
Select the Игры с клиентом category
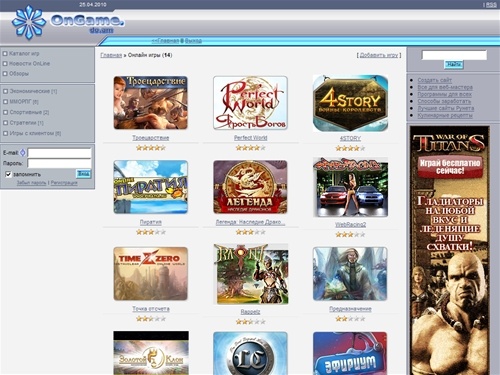click(x=35, y=133)
